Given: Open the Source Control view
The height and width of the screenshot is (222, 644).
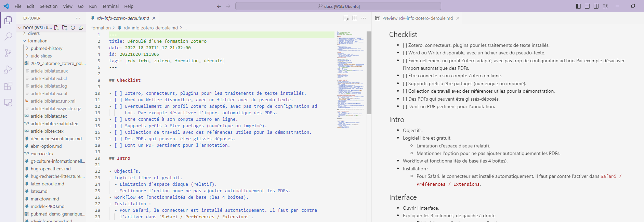Looking at the screenshot, I should pos(8,53).
